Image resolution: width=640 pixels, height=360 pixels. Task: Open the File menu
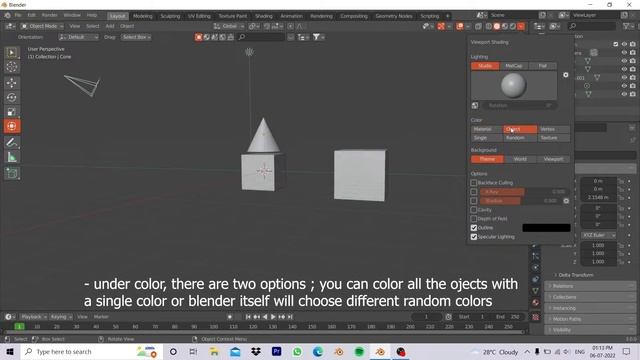(18, 16)
